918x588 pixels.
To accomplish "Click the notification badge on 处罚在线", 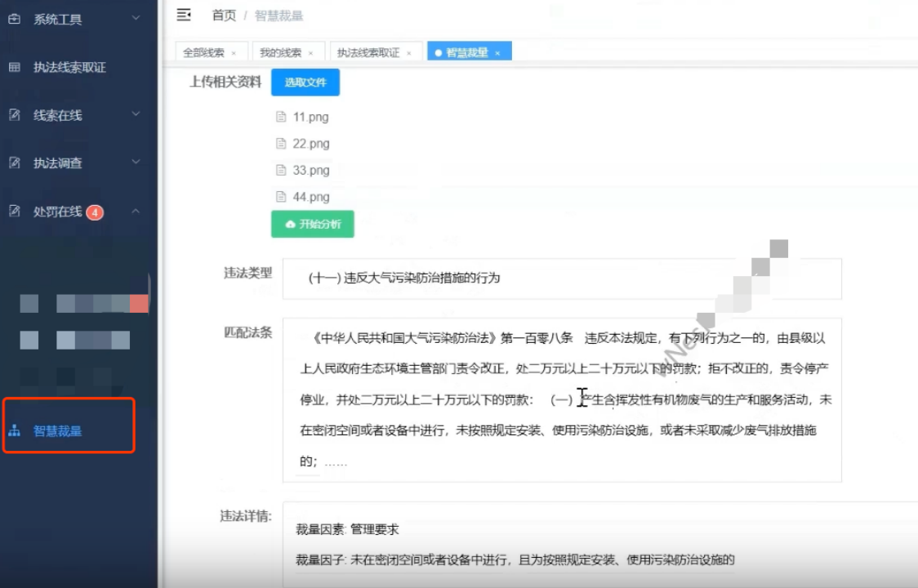I will tap(93, 214).
